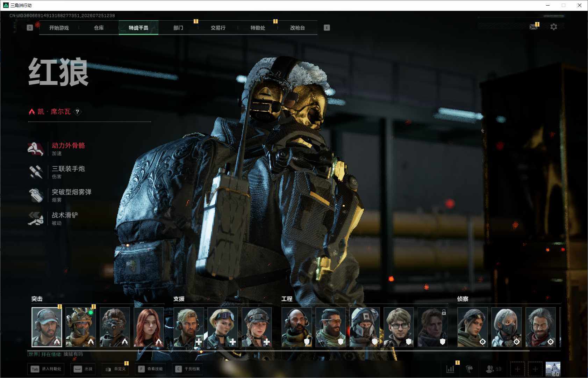This screenshot has width=588, height=378.
Task: Click the E key icon right of 改枪台
Action: (x=327, y=28)
